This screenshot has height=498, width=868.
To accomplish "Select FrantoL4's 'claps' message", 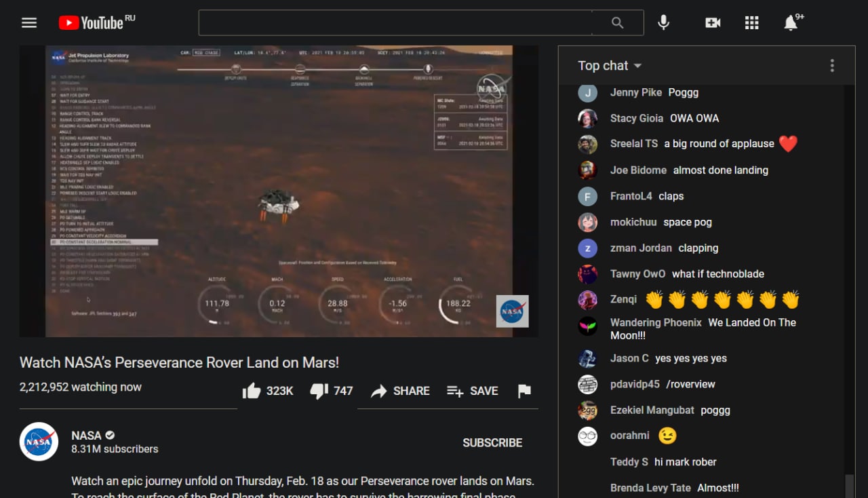I will point(671,196).
